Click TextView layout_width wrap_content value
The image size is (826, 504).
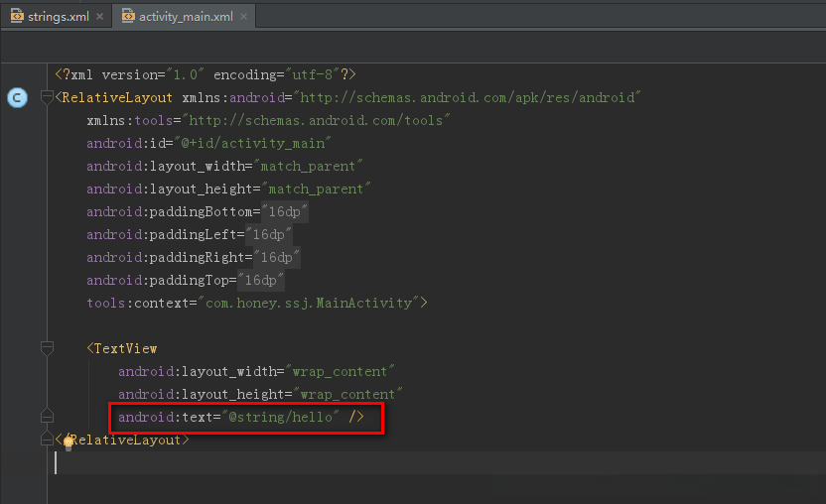pos(340,372)
